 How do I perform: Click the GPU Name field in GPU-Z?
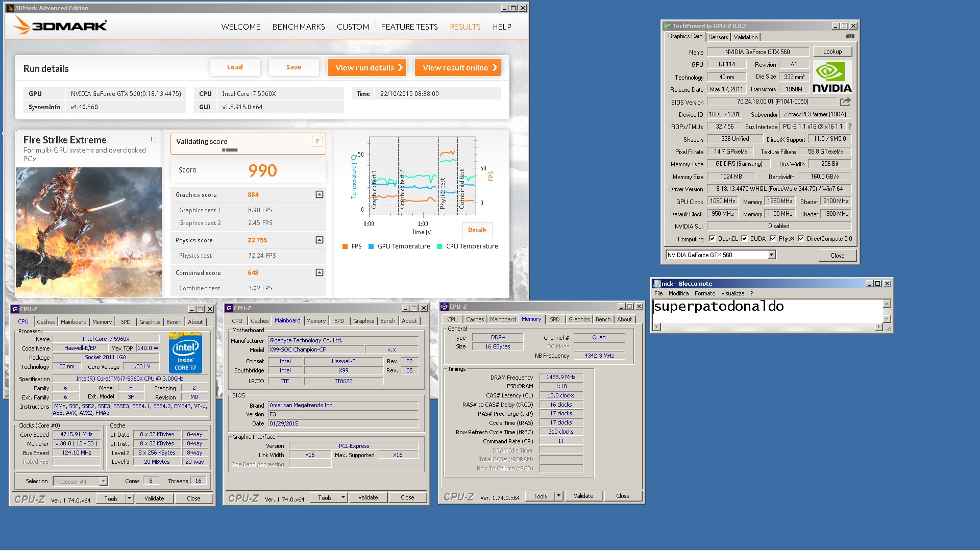(757, 52)
